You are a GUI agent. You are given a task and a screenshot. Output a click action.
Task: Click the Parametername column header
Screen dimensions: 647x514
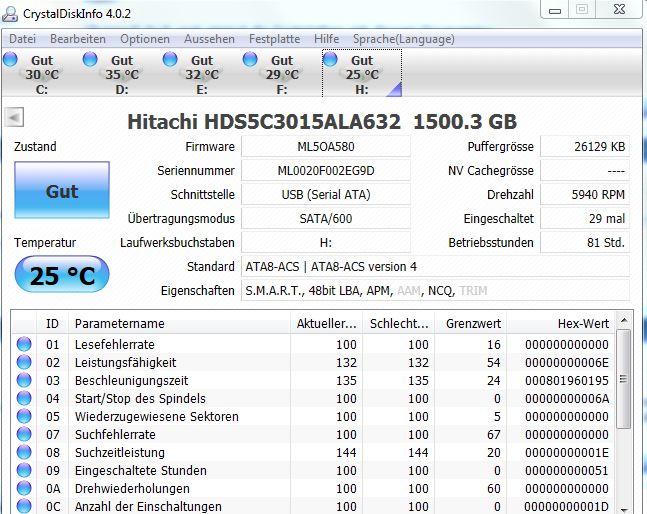[179, 323]
